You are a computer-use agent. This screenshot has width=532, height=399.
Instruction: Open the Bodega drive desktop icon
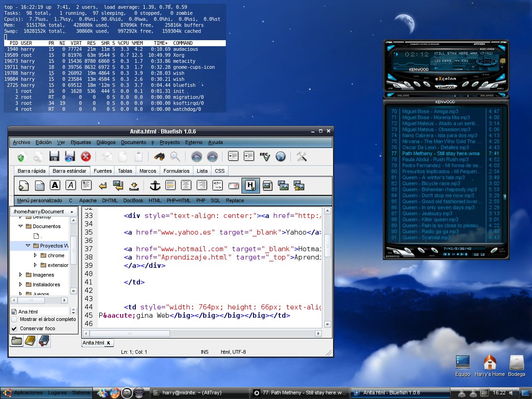[x=517, y=366]
